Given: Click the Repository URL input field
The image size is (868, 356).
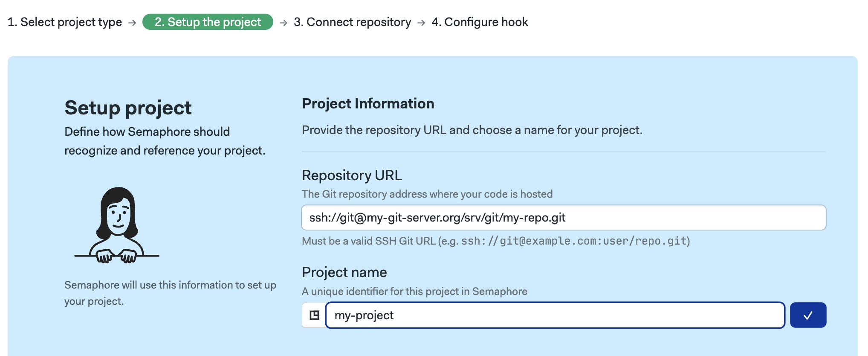Looking at the screenshot, I should (564, 218).
